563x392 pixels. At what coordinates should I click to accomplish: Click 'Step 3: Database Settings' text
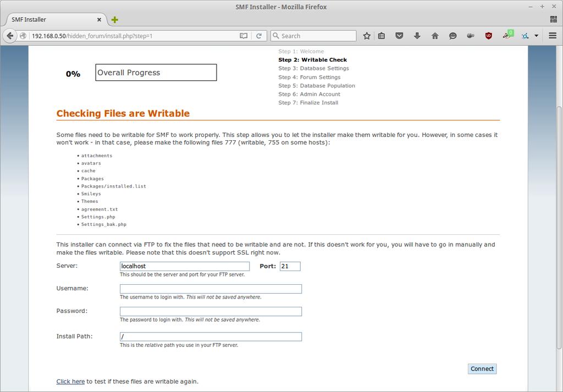click(x=313, y=68)
